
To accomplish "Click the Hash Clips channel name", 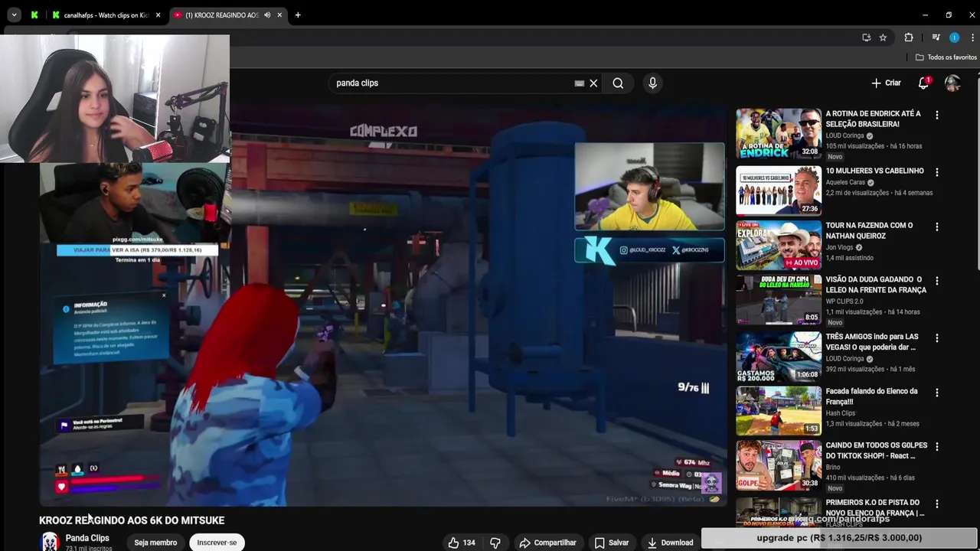I will 840,413.
